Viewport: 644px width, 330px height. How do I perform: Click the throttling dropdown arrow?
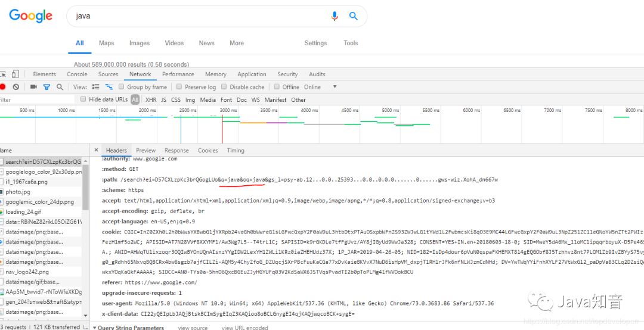pyautogui.click(x=335, y=87)
